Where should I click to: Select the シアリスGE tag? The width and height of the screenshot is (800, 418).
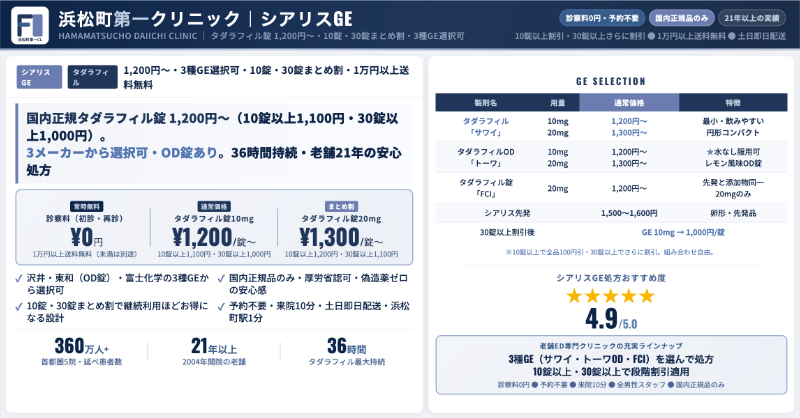pos(37,78)
